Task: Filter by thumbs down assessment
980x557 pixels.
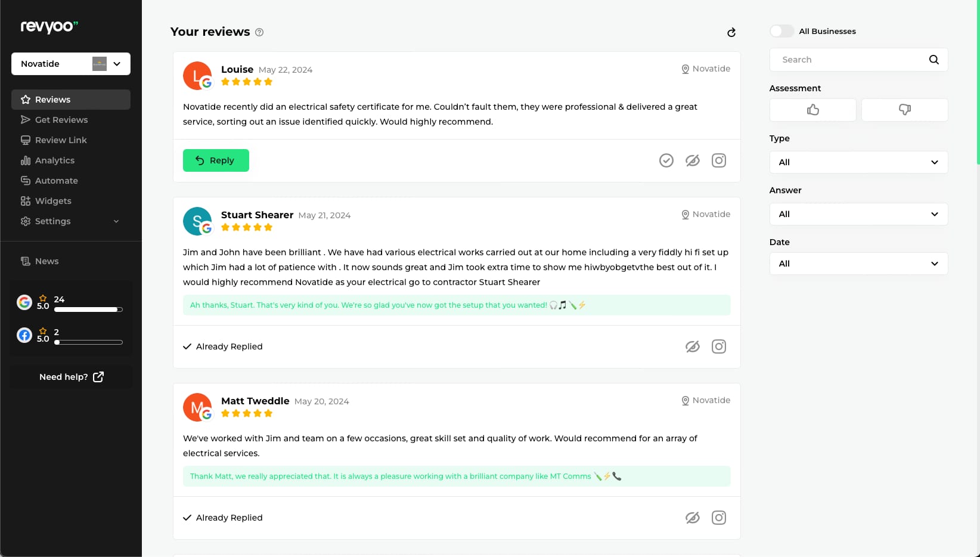Action: tap(905, 110)
